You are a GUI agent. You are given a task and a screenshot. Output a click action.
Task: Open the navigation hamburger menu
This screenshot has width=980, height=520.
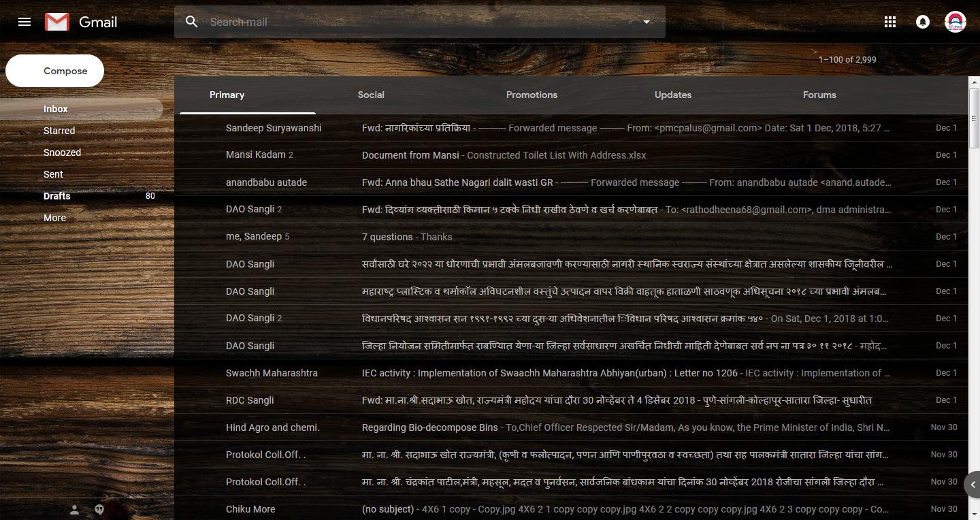(24, 22)
